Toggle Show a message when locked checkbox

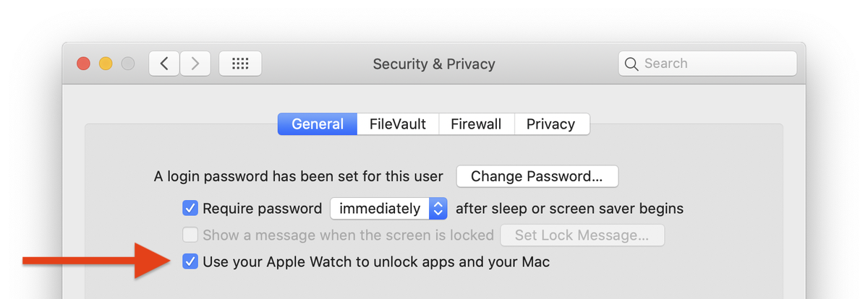[190, 235]
